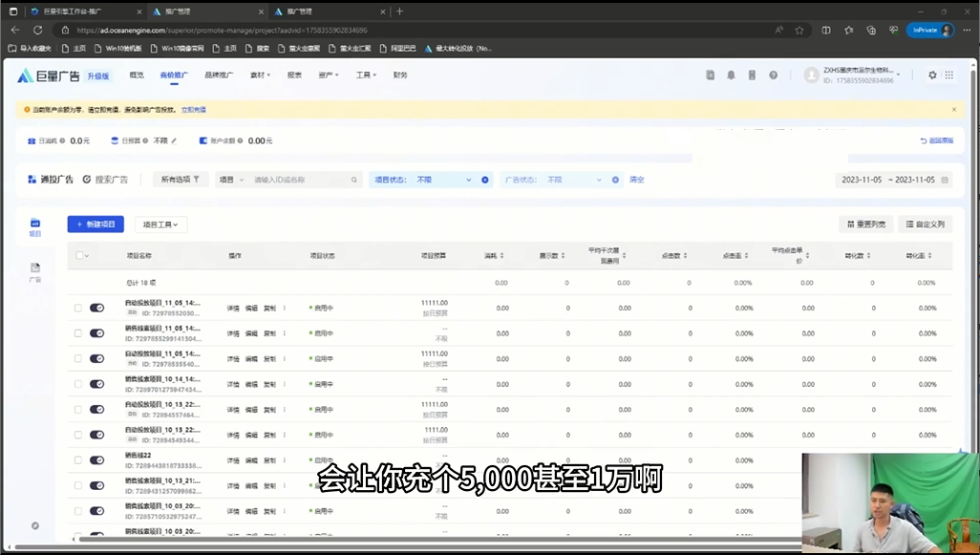Click the 2023-11-05 date range field

894,180
